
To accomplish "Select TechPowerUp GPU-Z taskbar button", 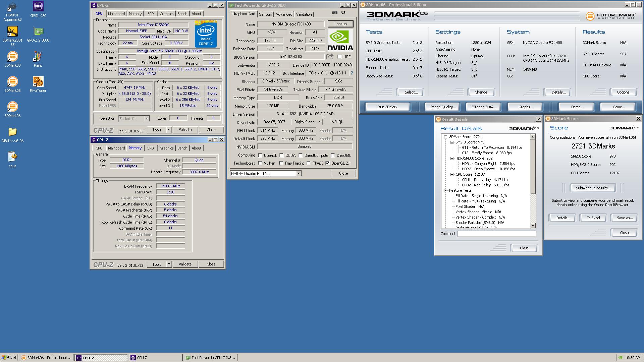I will tap(211, 358).
